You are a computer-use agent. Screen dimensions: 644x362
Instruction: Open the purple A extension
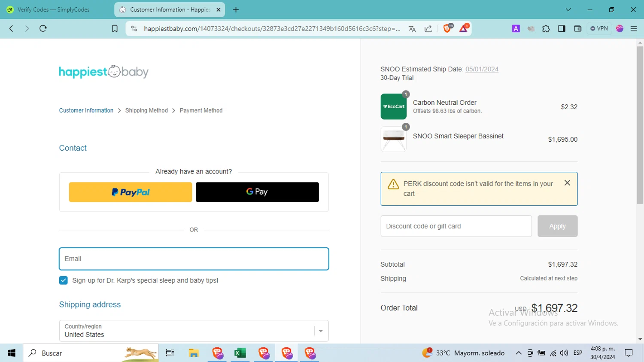coord(516,29)
